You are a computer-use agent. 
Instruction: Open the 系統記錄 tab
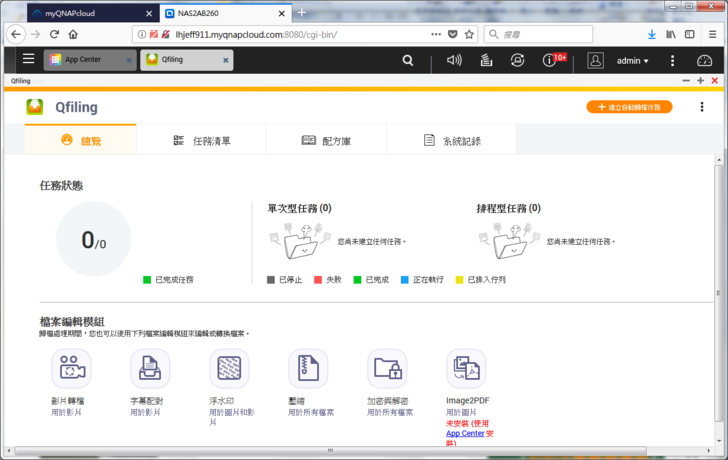[x=451, y=141]
